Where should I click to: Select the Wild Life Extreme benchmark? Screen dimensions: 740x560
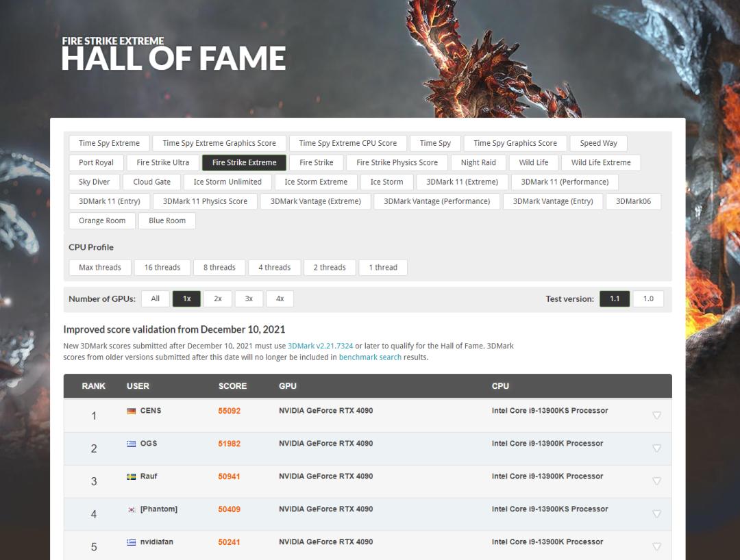point(600,162)
